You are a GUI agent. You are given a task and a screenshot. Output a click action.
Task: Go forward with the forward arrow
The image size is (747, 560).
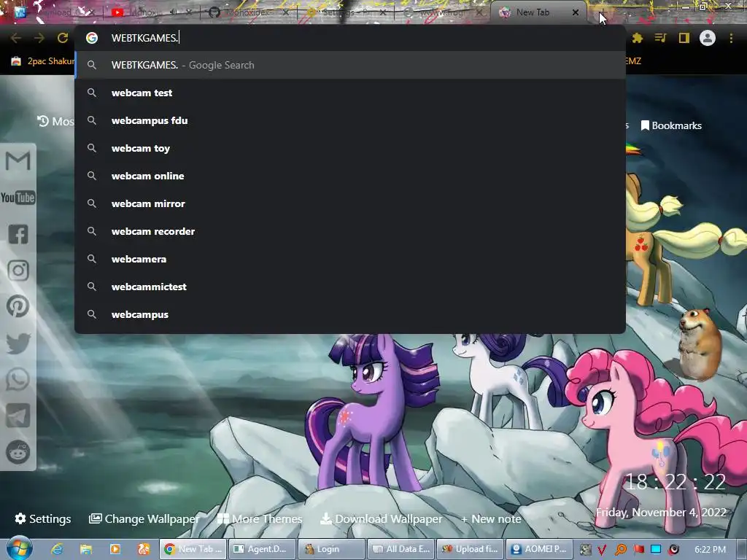39,38
